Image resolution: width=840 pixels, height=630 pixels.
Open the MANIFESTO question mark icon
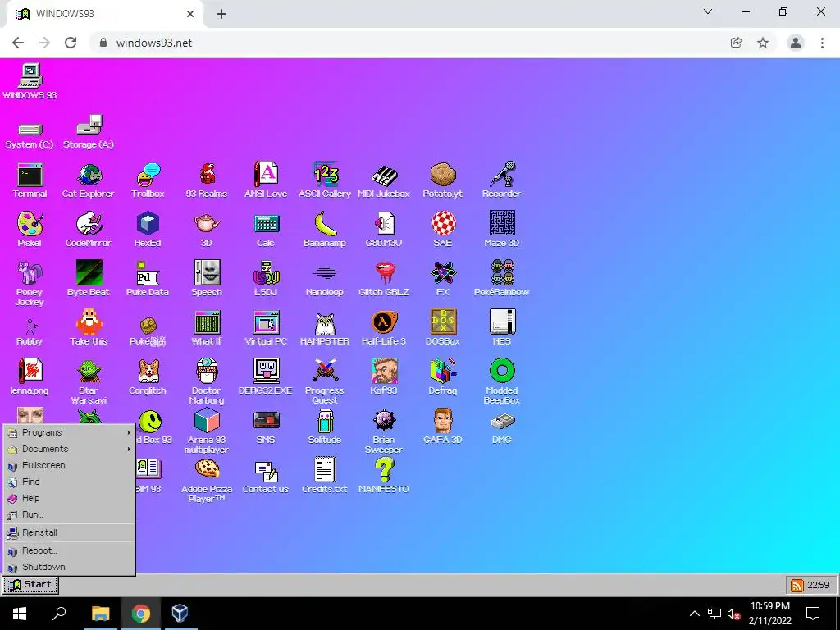pyautogui.click(x=384, y=475)
